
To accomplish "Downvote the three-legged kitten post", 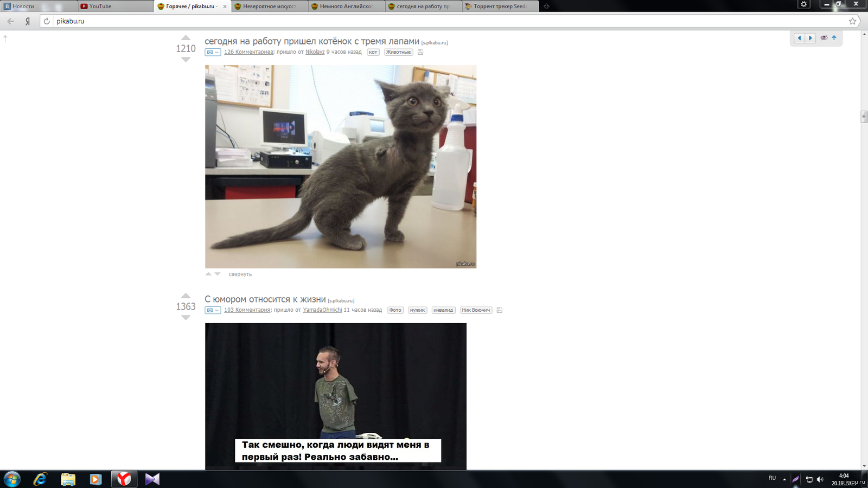I will click(186, 60).
